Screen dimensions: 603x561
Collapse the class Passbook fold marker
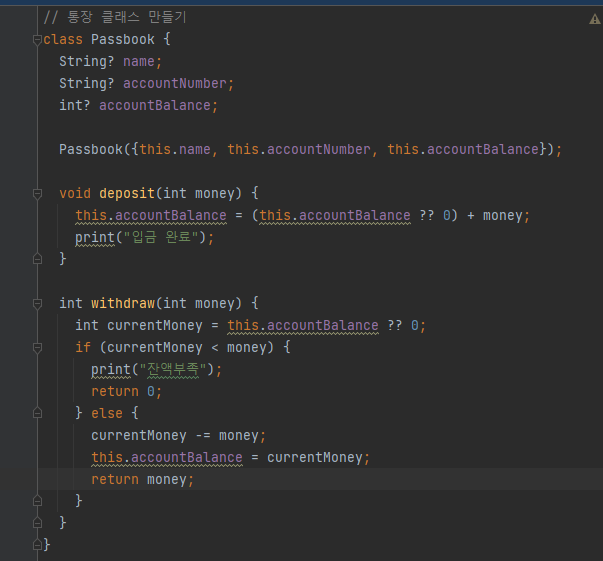(37, 40)
